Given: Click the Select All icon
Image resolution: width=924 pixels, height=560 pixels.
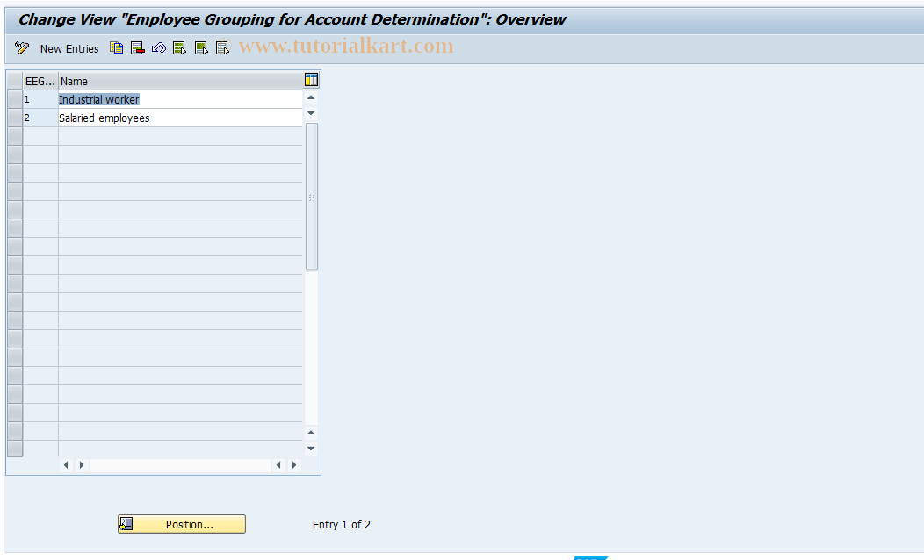Looking at the screenshot, I should [x=180, y=48].
